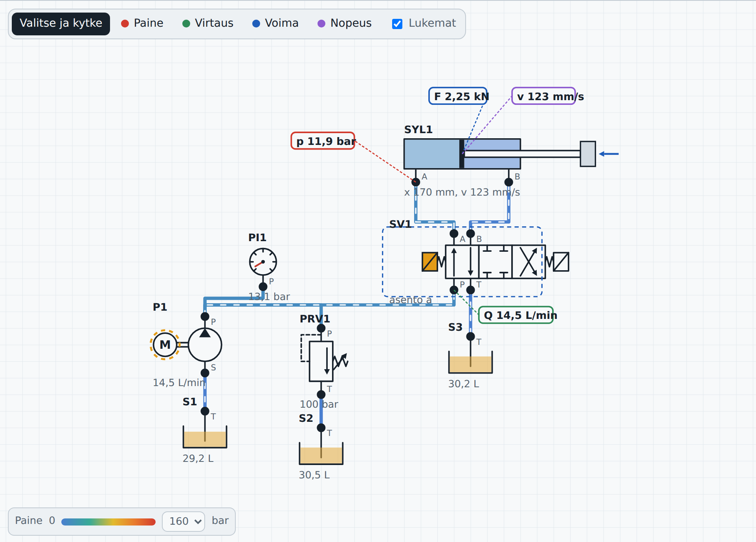The height and width of the screenshot is (542, 756).
Task: Click port A node on cylinder SYL1
Action: [416, 182]
